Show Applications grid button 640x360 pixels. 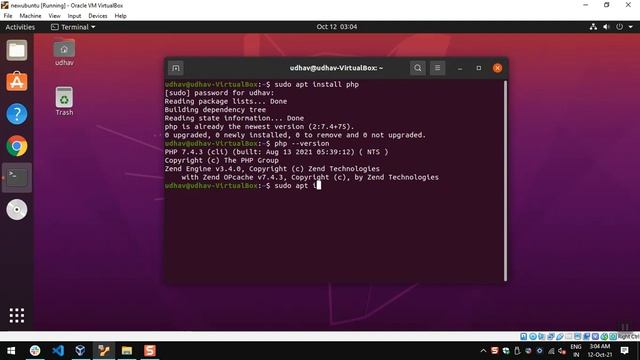pos(17,316)
